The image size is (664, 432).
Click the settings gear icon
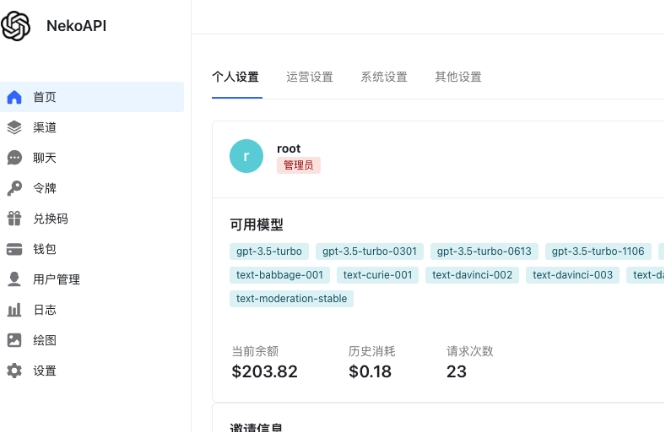(14, 371)
